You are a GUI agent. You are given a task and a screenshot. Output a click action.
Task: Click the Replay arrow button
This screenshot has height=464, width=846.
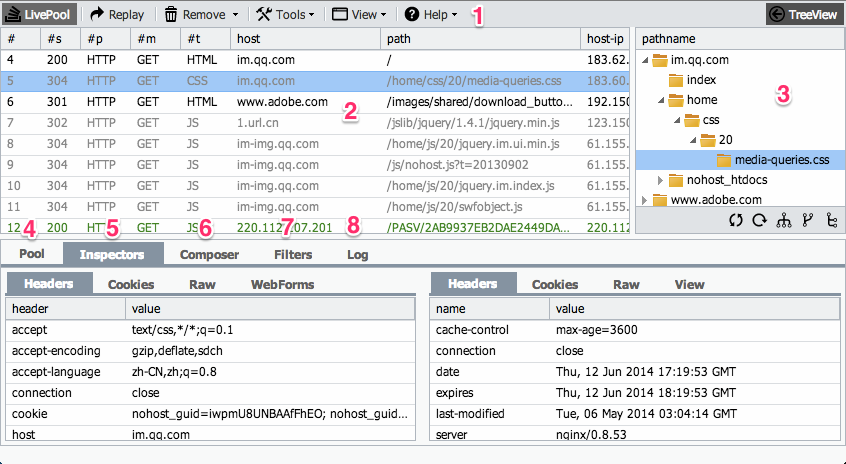pos(117,15)
